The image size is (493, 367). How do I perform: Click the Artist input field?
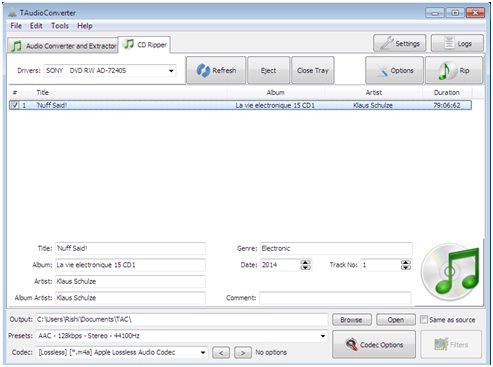click(130, 281)
